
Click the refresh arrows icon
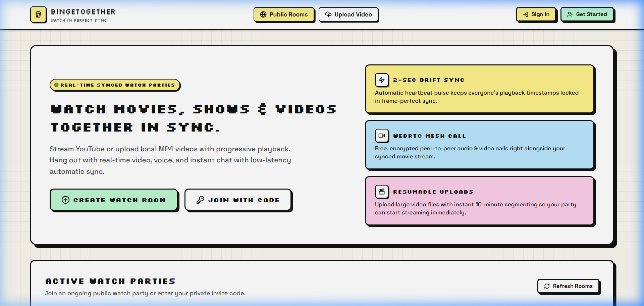547,286
